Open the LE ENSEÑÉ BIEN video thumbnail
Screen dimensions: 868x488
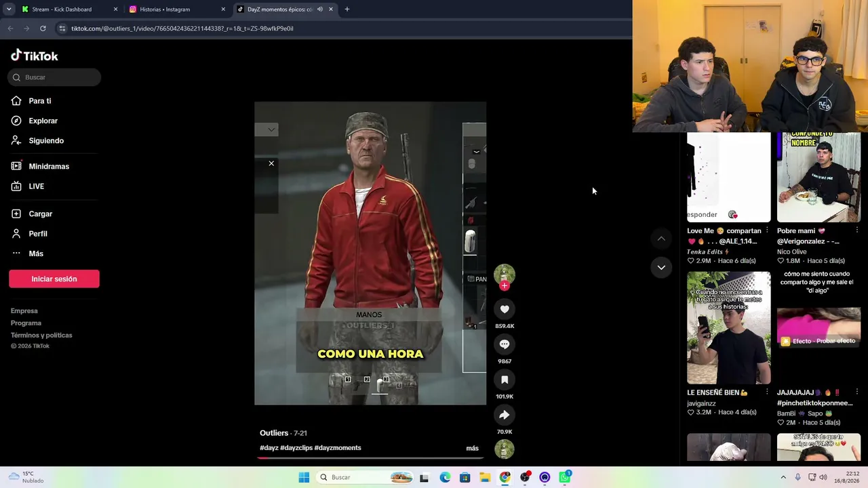pos(729,327)
